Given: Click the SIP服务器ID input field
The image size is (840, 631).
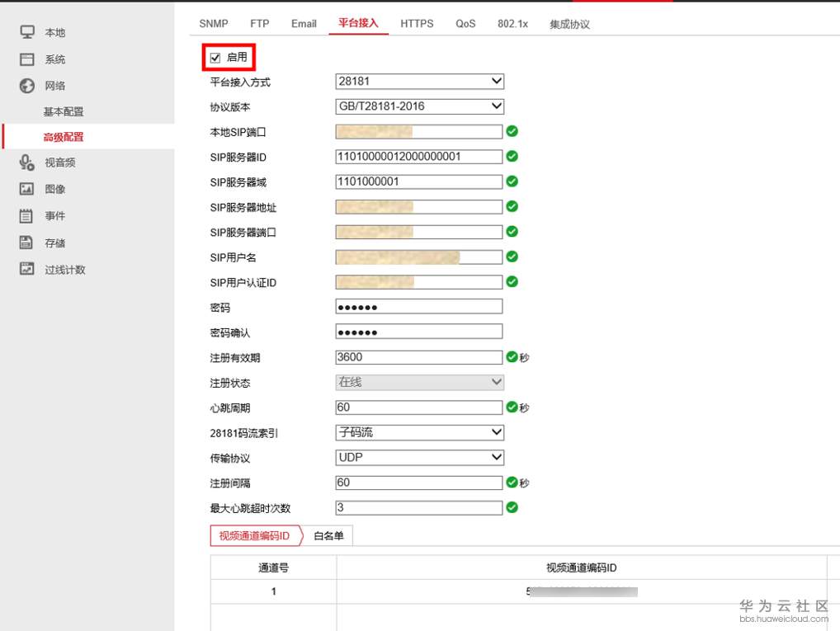Looking at the screenshot, I should click(x=419, y=157).
